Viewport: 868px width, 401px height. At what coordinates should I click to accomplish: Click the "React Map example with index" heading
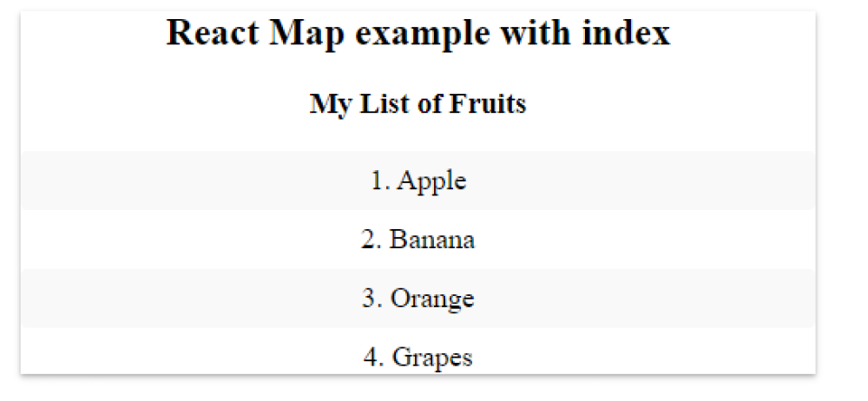[418, 33]
